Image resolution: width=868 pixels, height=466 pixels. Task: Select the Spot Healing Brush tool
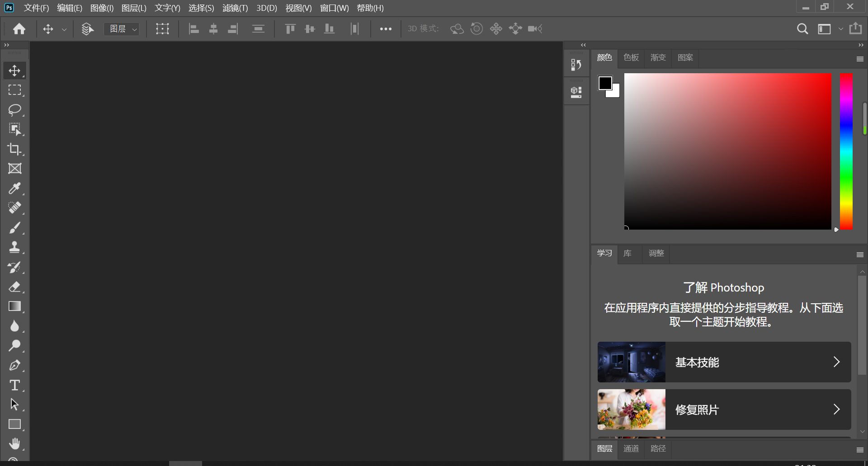tap(14, 208)
